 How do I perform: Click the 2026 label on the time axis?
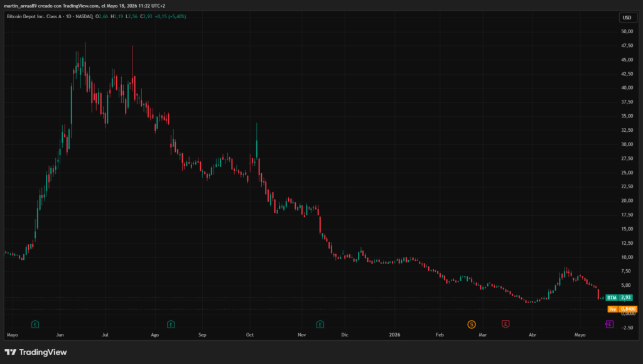pos(394,335)
